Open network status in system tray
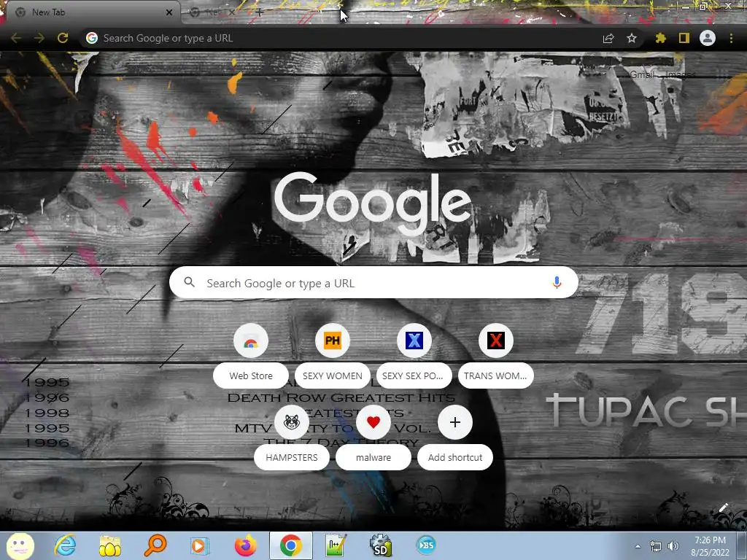The image size is (747, 560). coord(656,547)
